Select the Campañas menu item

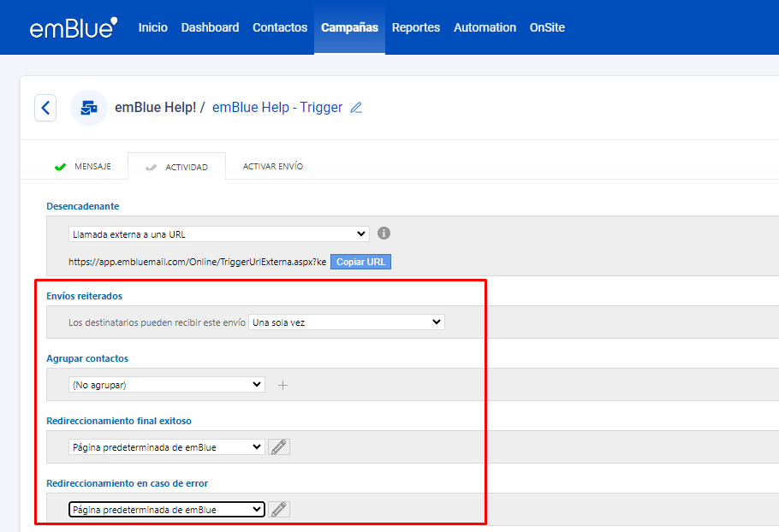[x=350, y=27]
